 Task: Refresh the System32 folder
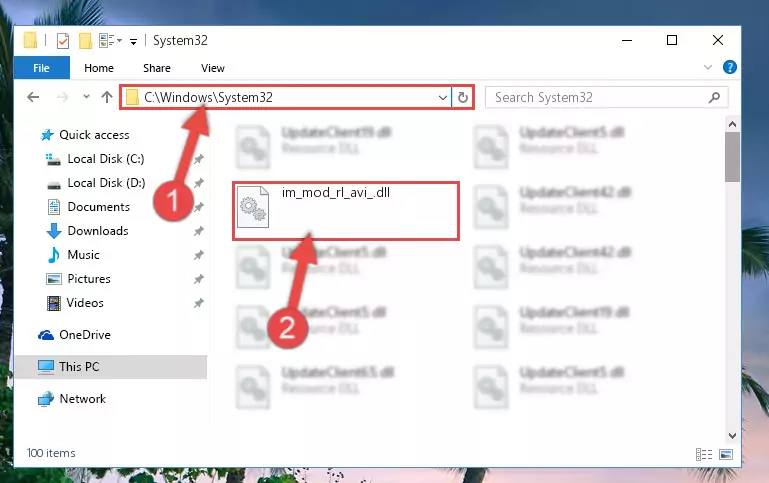[462, 98]
